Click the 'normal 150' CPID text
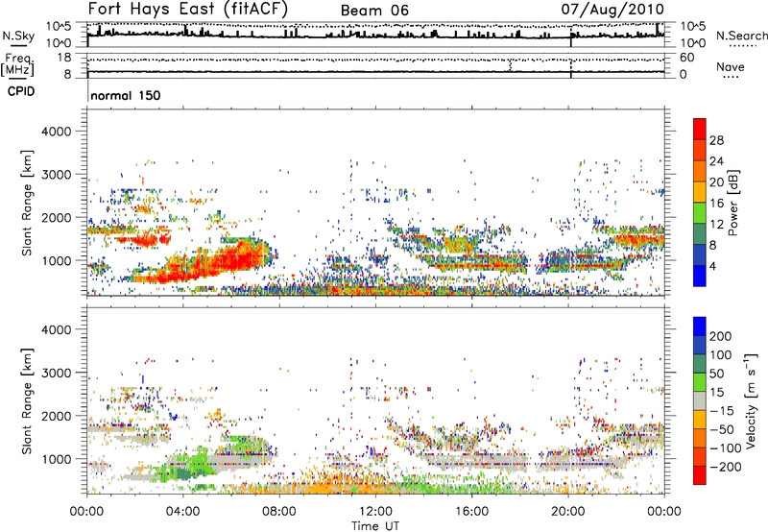 click(126, 95)
